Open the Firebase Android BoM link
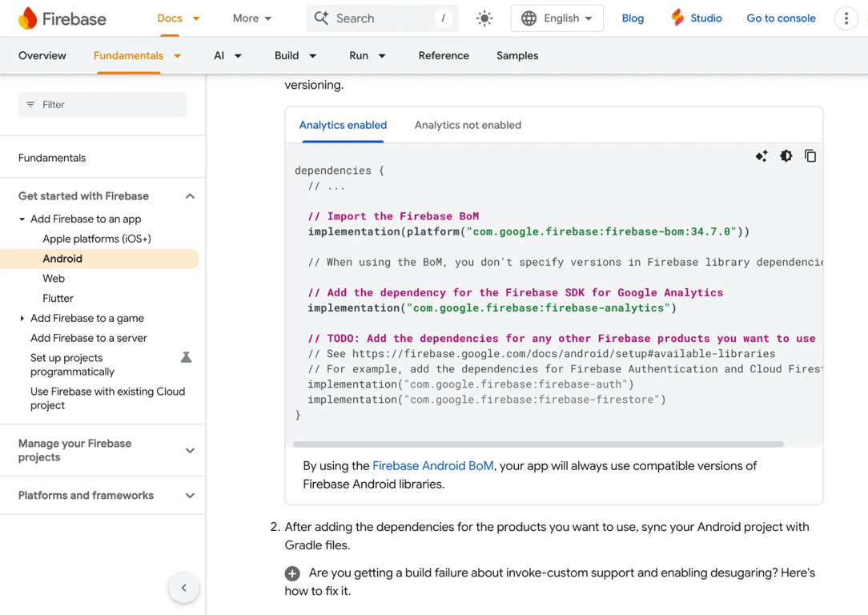868x615 pixels. (432, 465)
